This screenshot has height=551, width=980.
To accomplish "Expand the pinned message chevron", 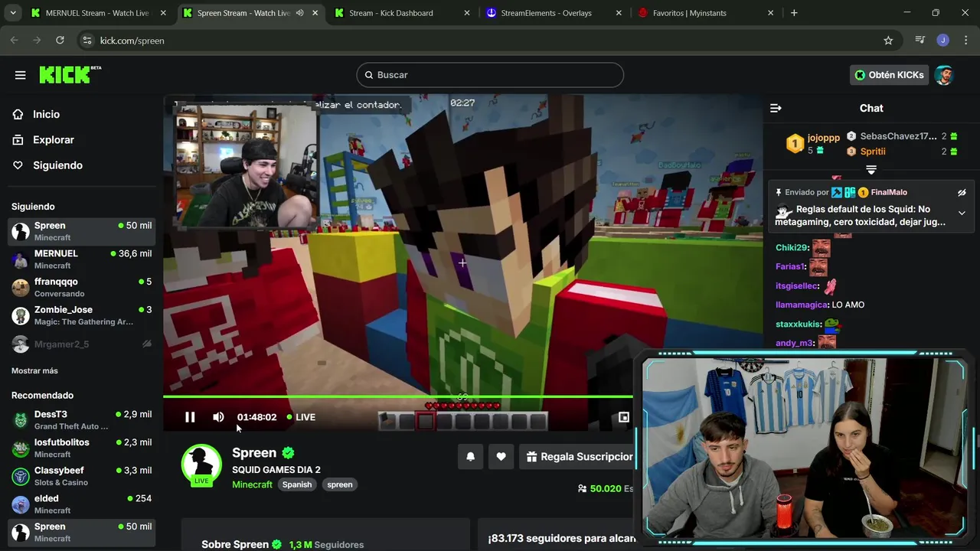I will coord(962,214).
